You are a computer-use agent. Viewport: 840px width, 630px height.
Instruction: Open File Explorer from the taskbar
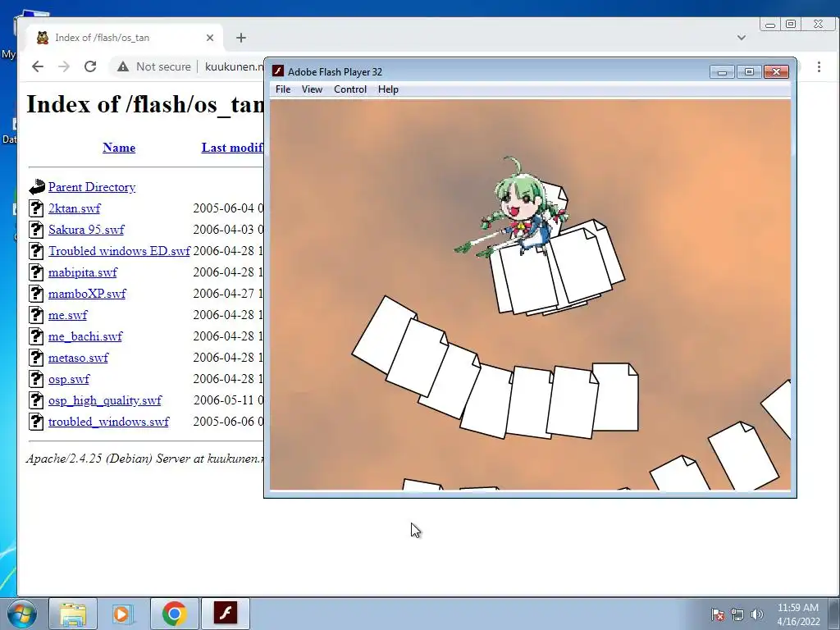coord(73,614)
